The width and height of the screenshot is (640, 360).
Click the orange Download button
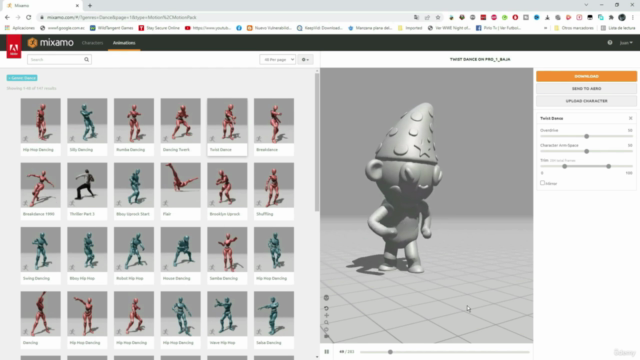point(587,76)
